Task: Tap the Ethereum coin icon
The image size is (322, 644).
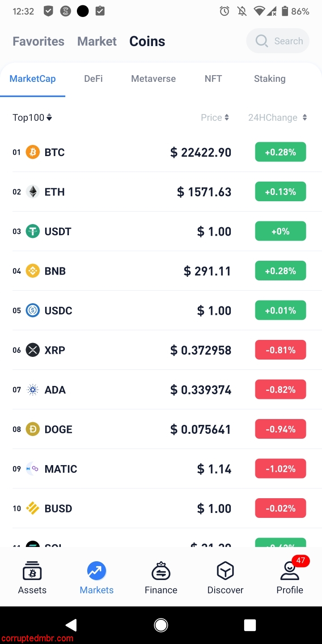Action: click(33, 192)
